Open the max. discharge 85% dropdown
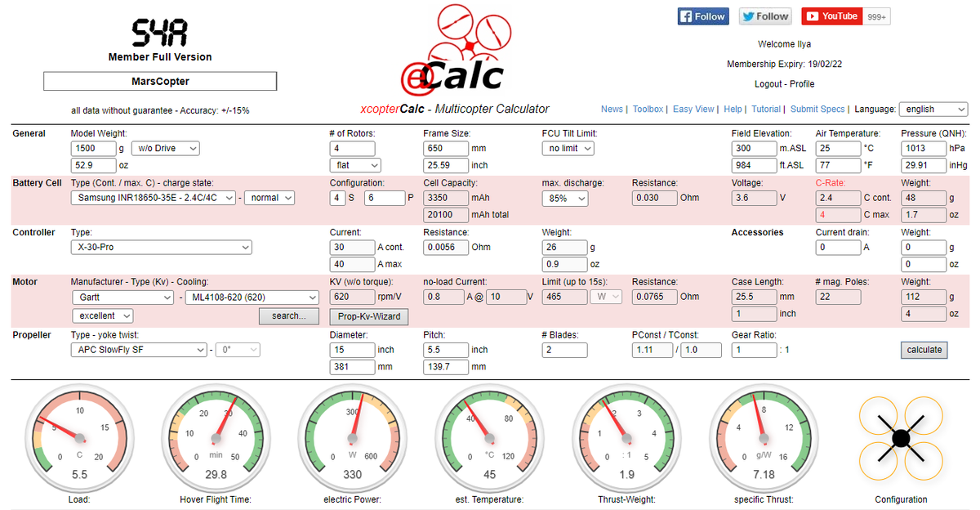The image size is (980, 510). pyautogui.click(x=564, y=198)
